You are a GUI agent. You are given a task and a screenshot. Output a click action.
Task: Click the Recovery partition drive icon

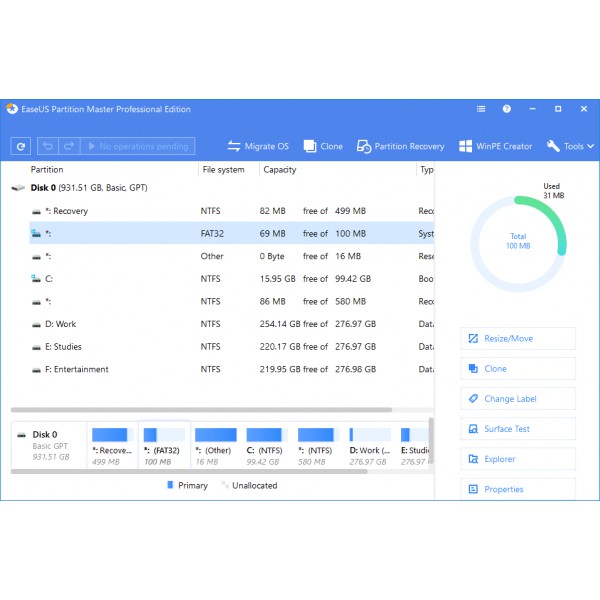[36, 212]
